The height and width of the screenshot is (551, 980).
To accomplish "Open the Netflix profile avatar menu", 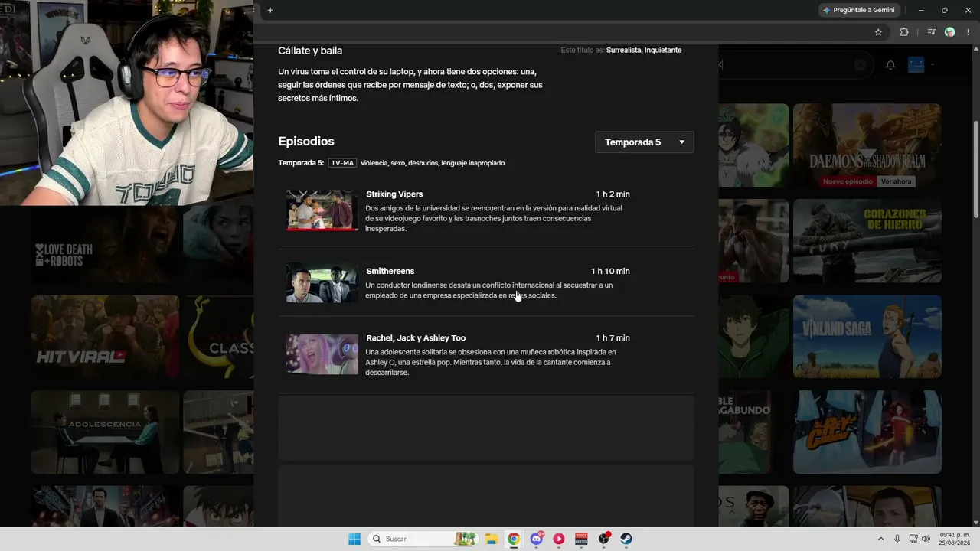I will 916,65.
